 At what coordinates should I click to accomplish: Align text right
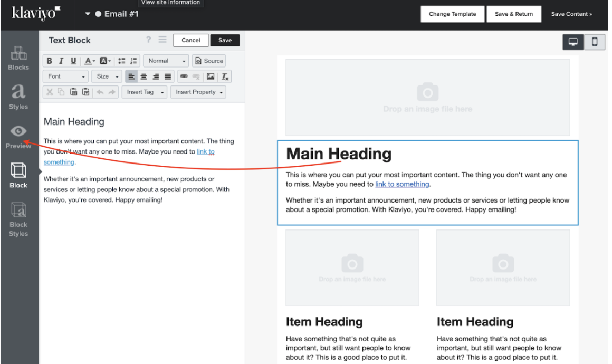[156, 76]
